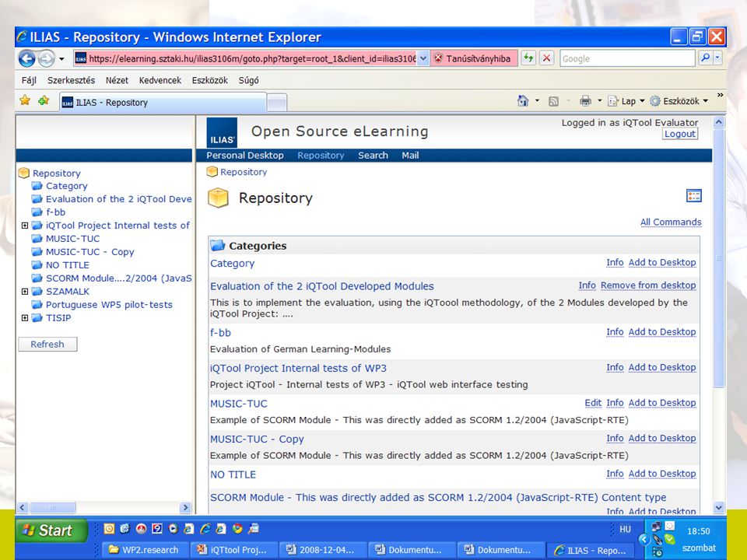Click the HU language indicator
Image resolution: width=747 pixels, height=560 pixels.
click(x=625, y=529)
